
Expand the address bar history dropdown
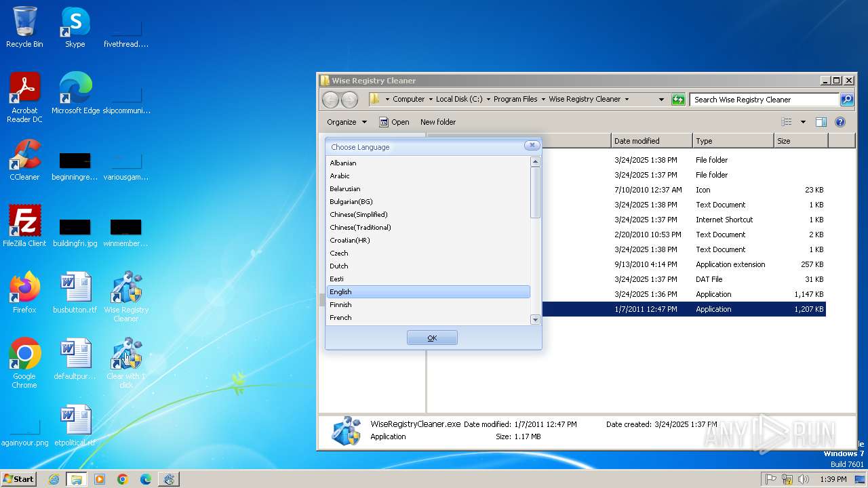click(x=661, y=100)
